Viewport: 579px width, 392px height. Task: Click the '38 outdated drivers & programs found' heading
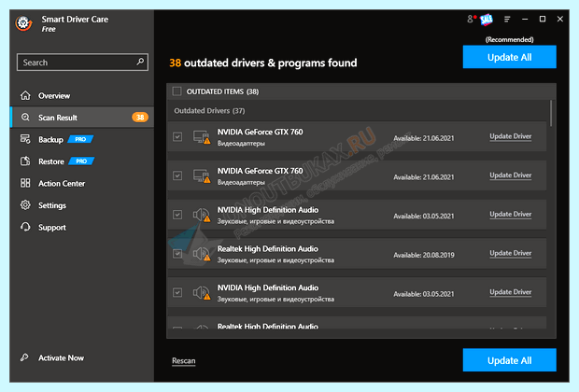pyautogui.click(x=263, y=63)
